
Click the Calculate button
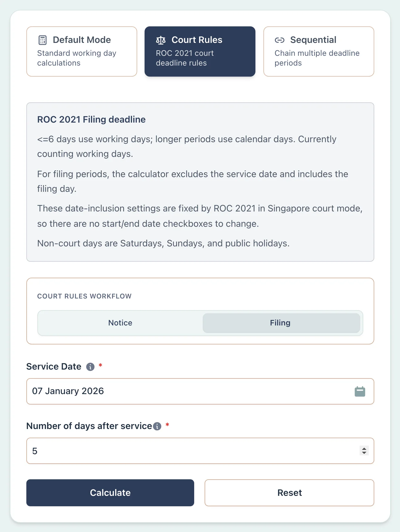point(110,492)
